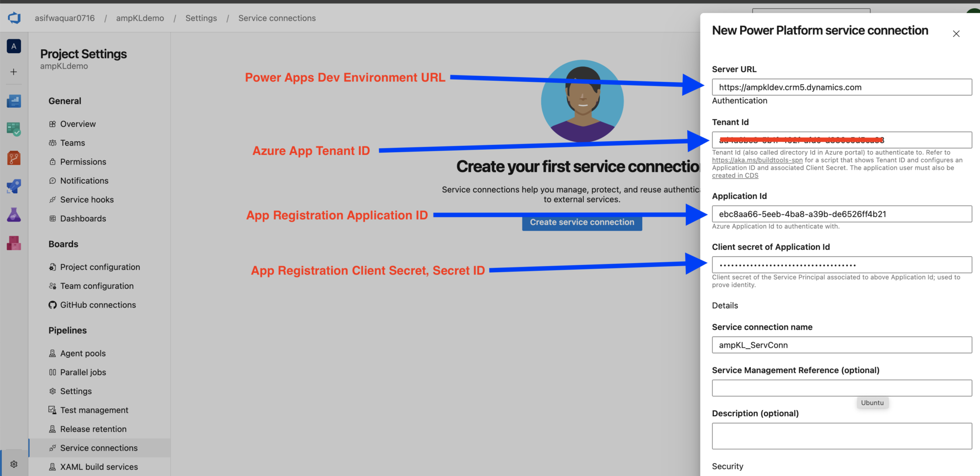Open Project settings via the gear icon

click(14, 463)
